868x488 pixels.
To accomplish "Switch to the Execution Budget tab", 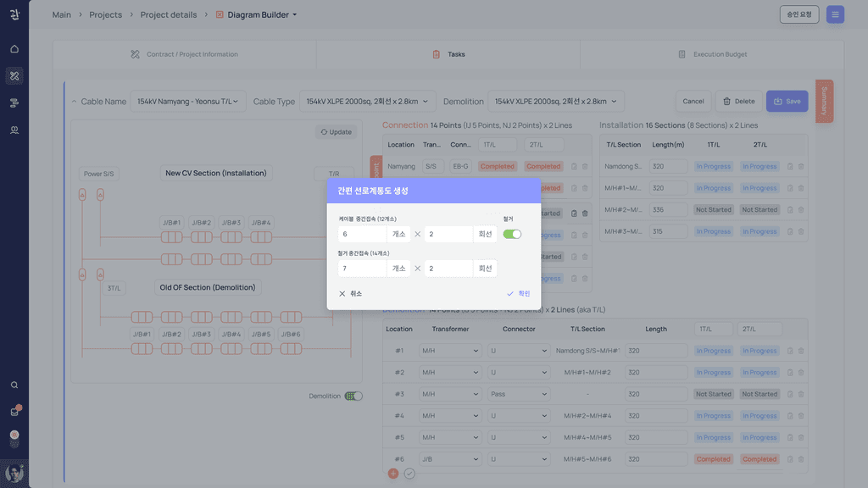I will tap(712, 54).
